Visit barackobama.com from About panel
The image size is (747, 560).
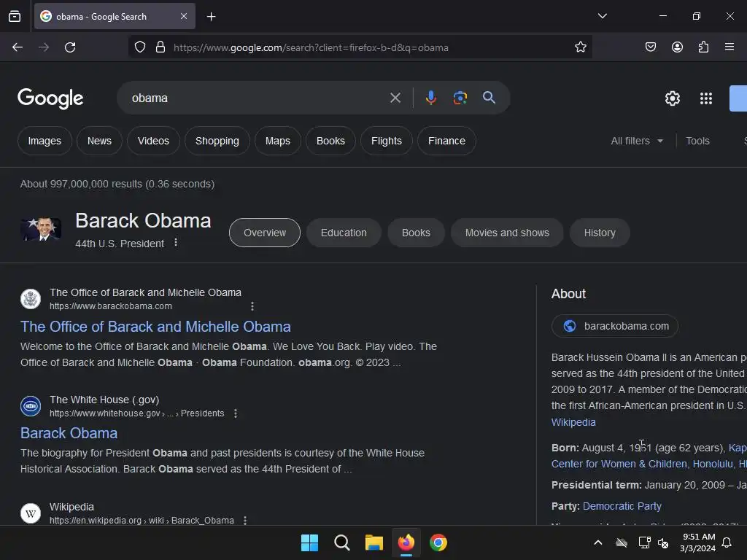[x=614, y=326]
